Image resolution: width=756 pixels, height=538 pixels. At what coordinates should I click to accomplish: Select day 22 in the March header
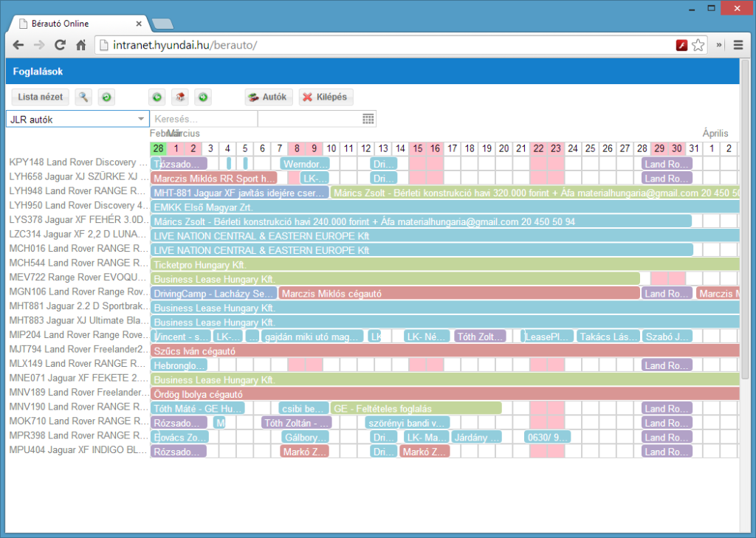click(x=538, y=148)
